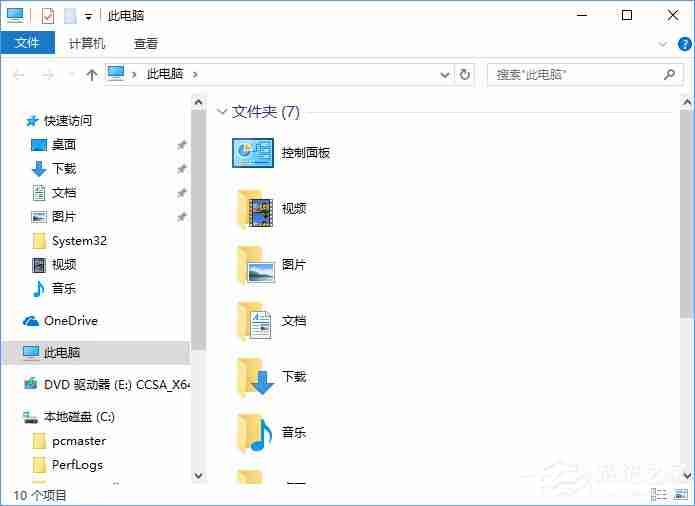
Task: Click main pane scrollbar up arrow
Action: point(687,103)
